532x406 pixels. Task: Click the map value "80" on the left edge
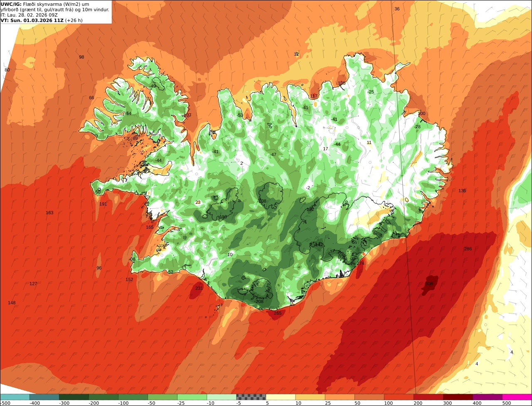coord(7,70)
